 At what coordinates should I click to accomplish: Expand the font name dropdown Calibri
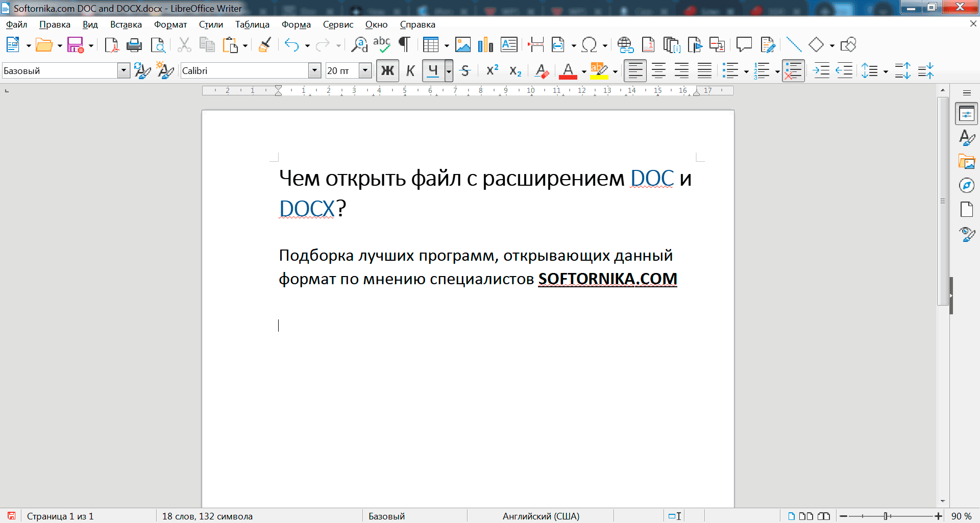click(314, 71)
